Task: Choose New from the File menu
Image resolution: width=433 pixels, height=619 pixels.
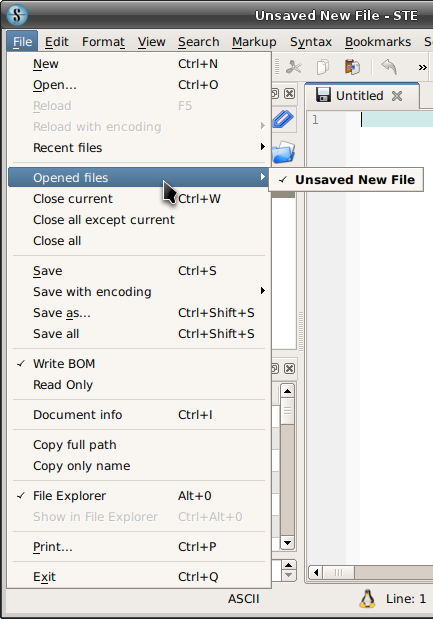Action: 139,64
